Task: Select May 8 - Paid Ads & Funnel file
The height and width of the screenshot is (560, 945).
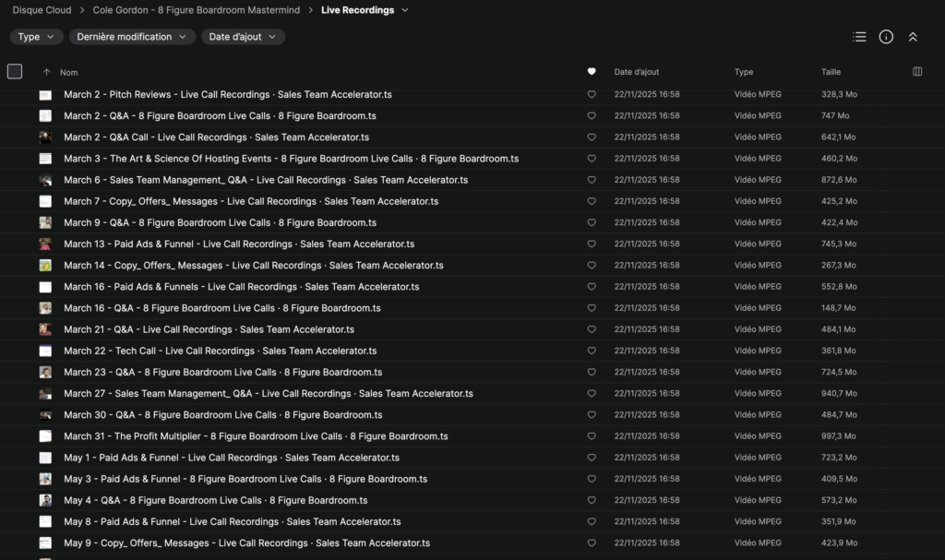Action: point(232,521)
